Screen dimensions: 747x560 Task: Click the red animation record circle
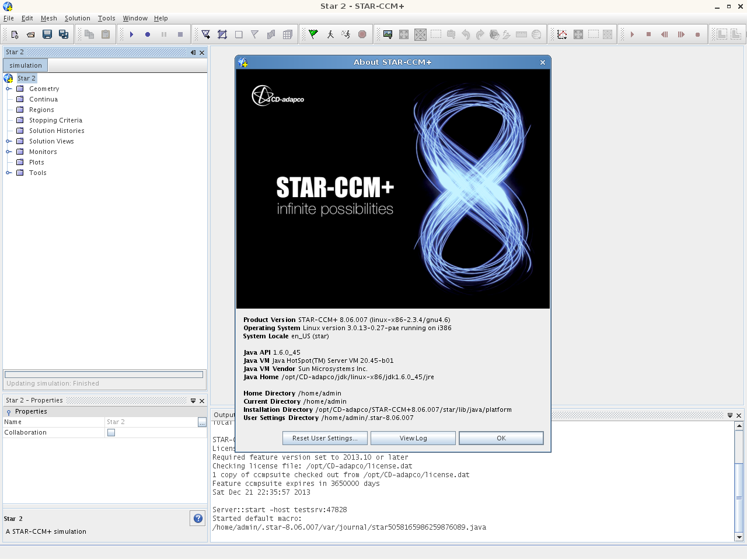[697, 34]
